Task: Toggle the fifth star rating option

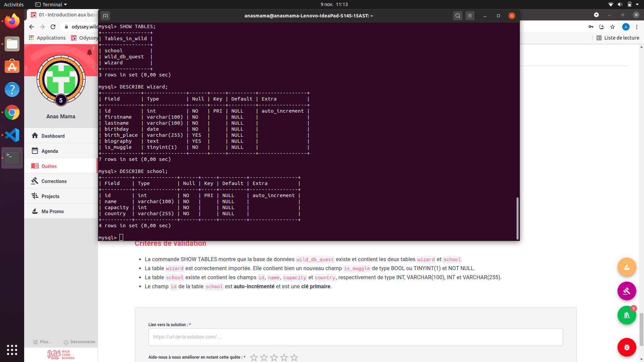Action: tap(294, 357)
